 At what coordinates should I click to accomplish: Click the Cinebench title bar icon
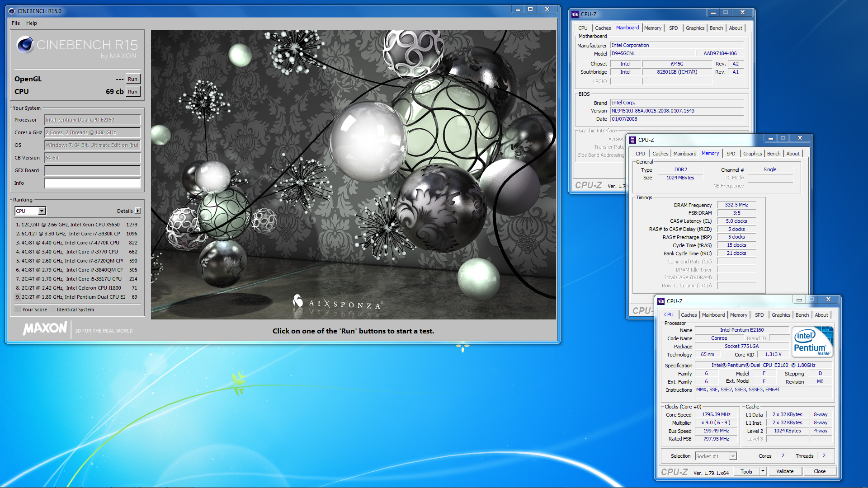(x=12, y=11)
